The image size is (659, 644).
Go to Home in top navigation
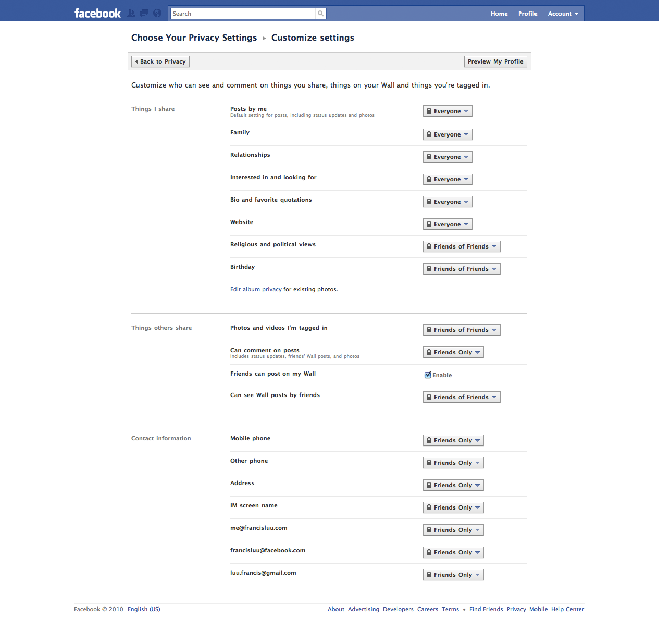(499, 14)
